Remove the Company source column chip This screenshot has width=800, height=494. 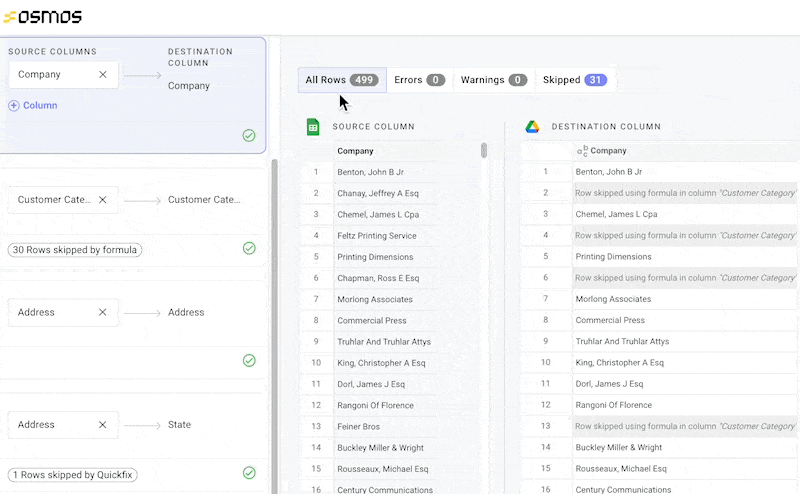point(103,75)
